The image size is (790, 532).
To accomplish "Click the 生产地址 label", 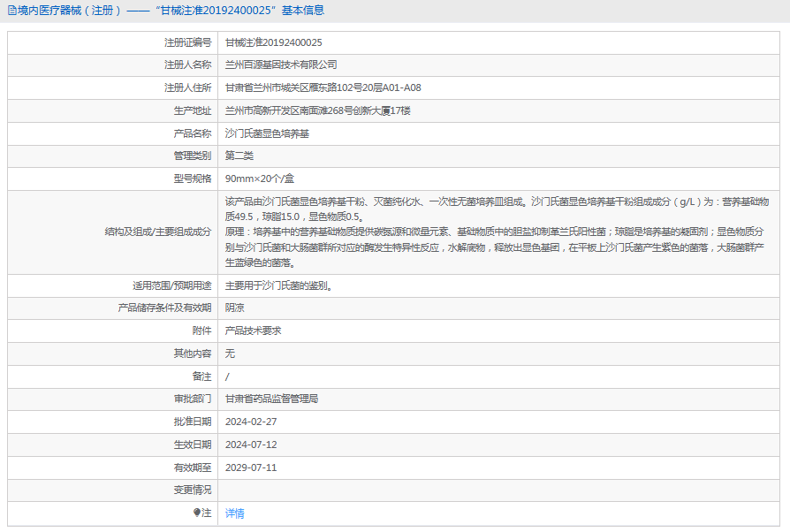I will click(x=193, y=110).
